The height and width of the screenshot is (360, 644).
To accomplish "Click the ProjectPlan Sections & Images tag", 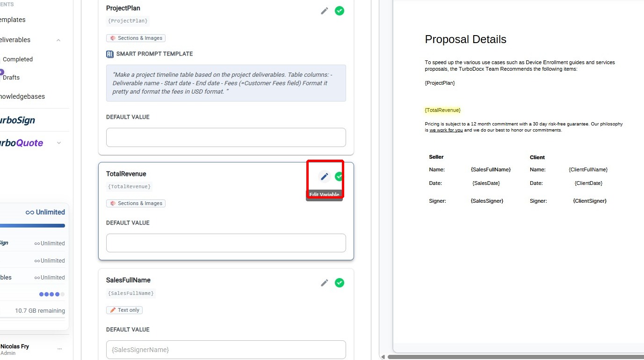I will 136,38.
